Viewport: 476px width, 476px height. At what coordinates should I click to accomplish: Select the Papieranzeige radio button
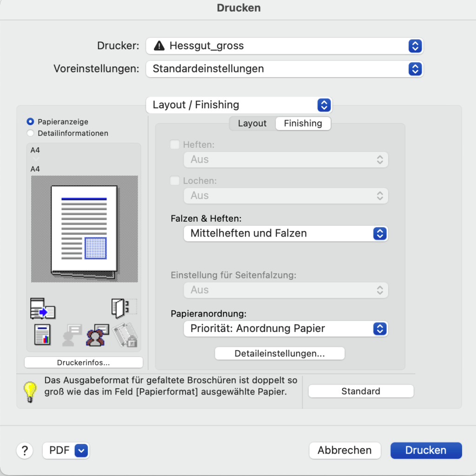[x=31, y=122]
